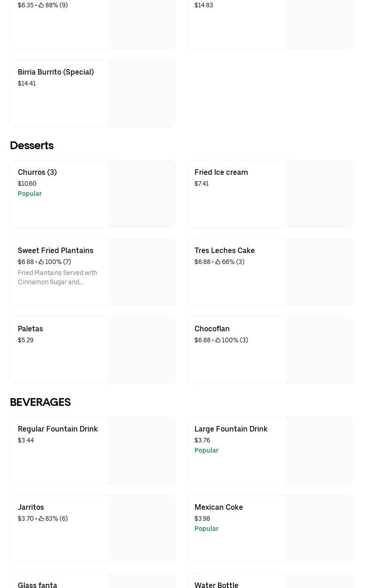Click the BEVERAGES section heading
This screenshot has width=368, height=588.
click(40, 402)
